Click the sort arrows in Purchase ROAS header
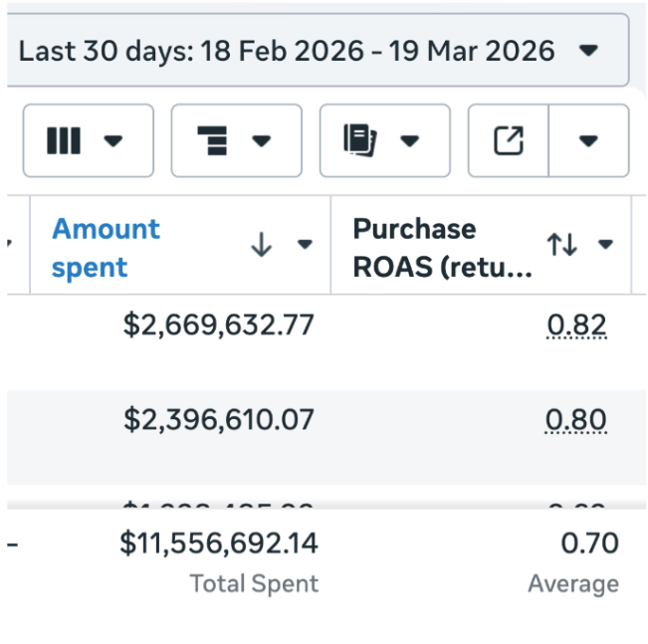The height and width of the screenshot is (644, 648). point(562,245)
